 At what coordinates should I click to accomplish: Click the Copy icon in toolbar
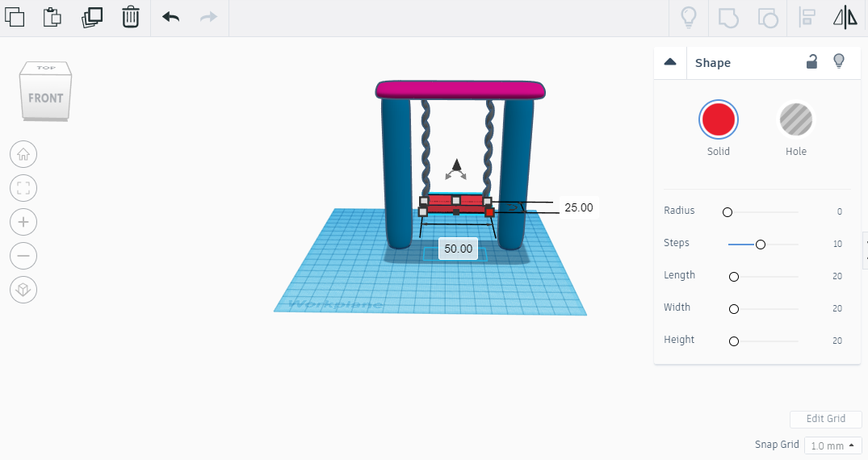(x=15, y=17)
